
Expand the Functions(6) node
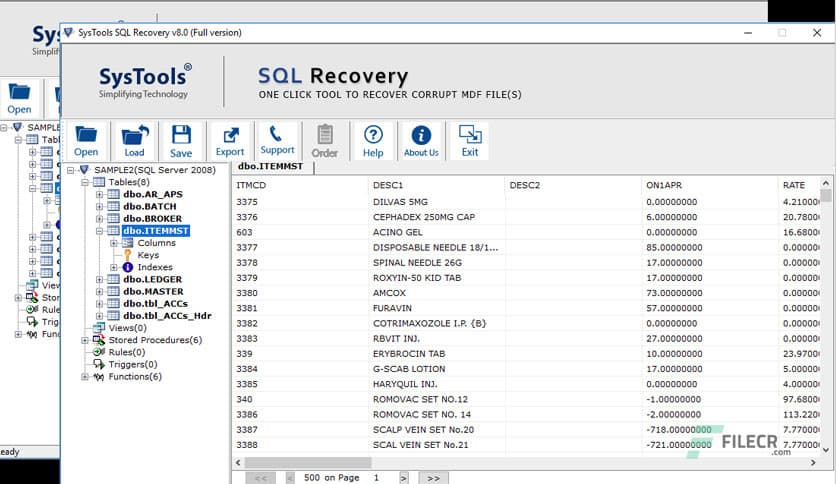coord(85,376)
